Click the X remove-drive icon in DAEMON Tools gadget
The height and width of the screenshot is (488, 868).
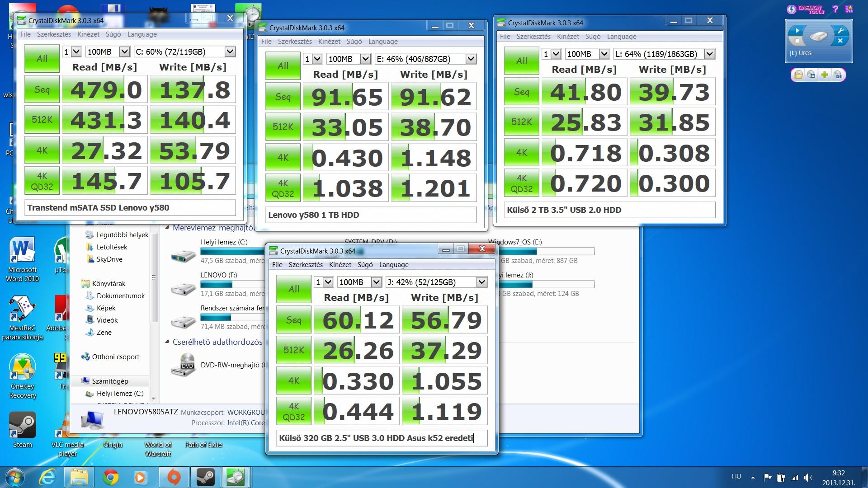click(x=840, y=41)
